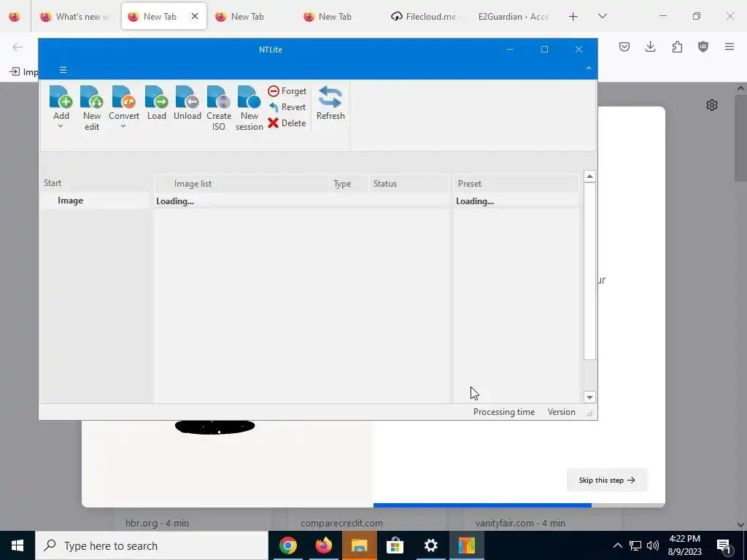
Task: Click Skip this step button
Action: tap(607, 480)
